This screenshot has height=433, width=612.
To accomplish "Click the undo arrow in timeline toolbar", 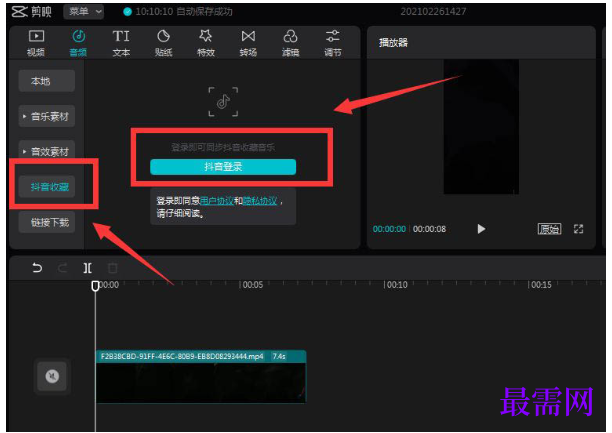I will pyautogui.click(x=37, y=268).
